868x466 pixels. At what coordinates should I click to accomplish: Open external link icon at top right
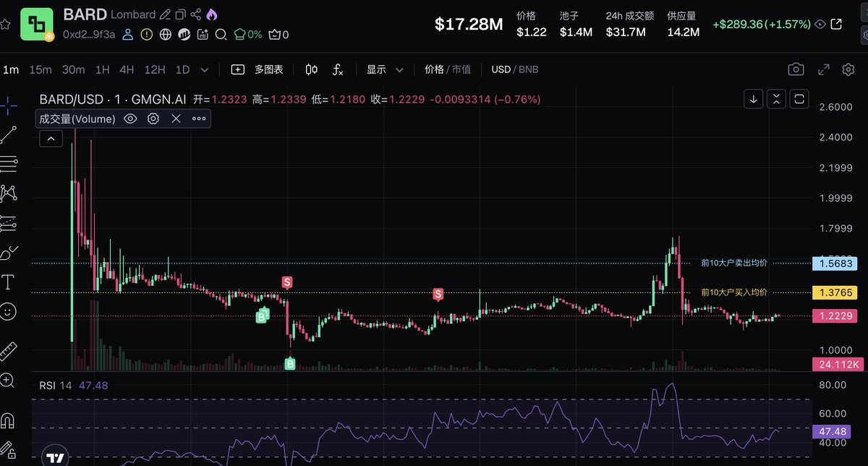pos(836,24)
